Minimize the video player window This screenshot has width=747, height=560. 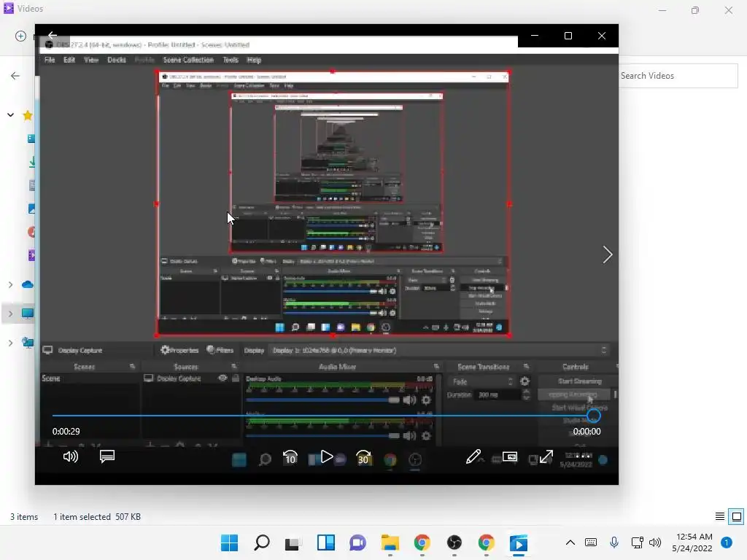(x=535, y=36)
